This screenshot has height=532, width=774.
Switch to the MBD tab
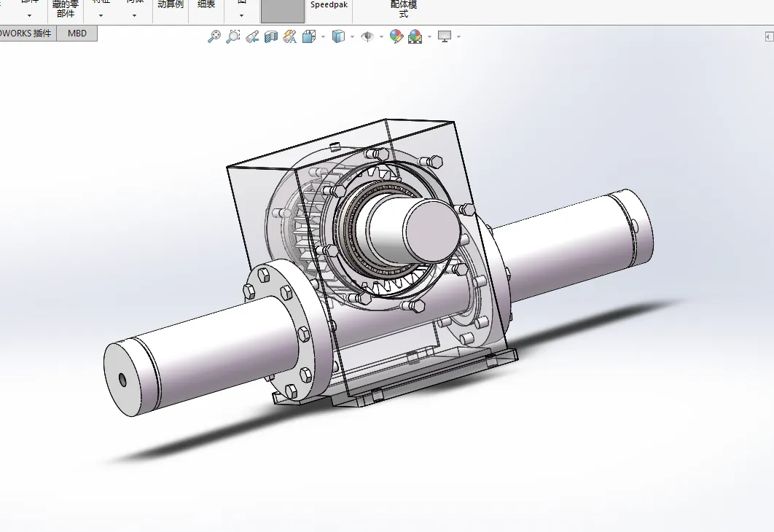(77, 33)
